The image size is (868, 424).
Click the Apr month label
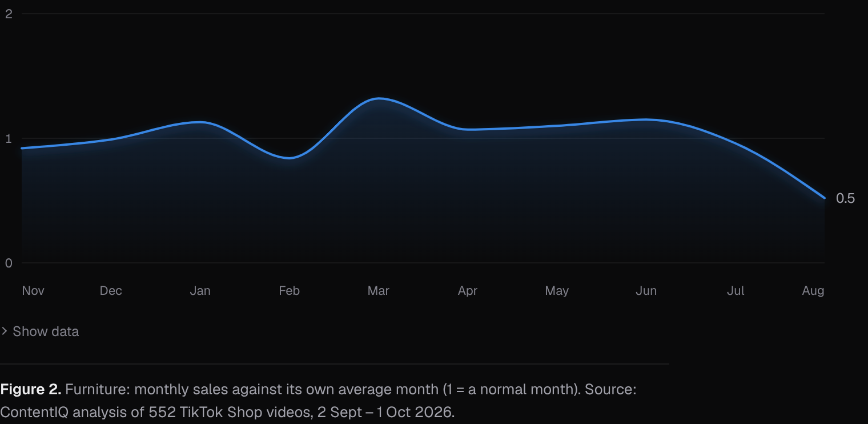tap(467, 291)
